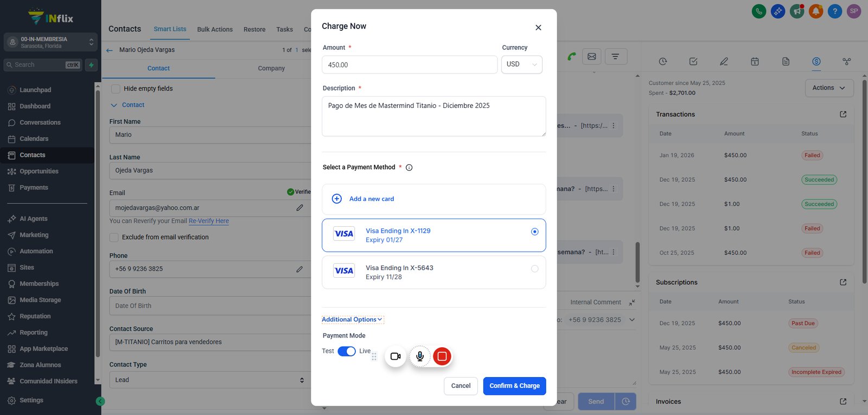Image resolution: width=868 pixels, height=415 pixels.
Task: Click the red stop recording button
Action: (442, 356)
